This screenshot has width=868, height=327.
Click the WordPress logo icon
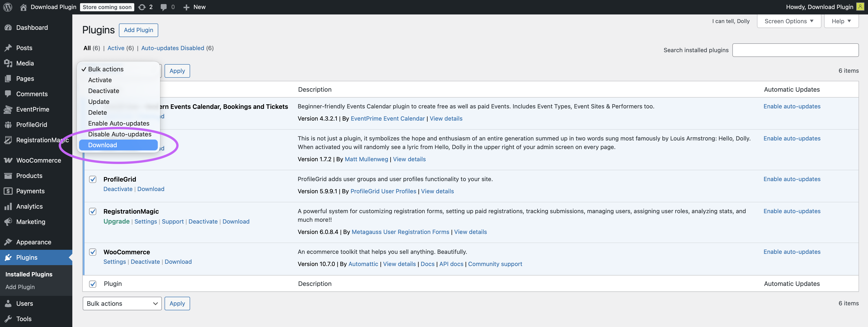coord(8,7)
